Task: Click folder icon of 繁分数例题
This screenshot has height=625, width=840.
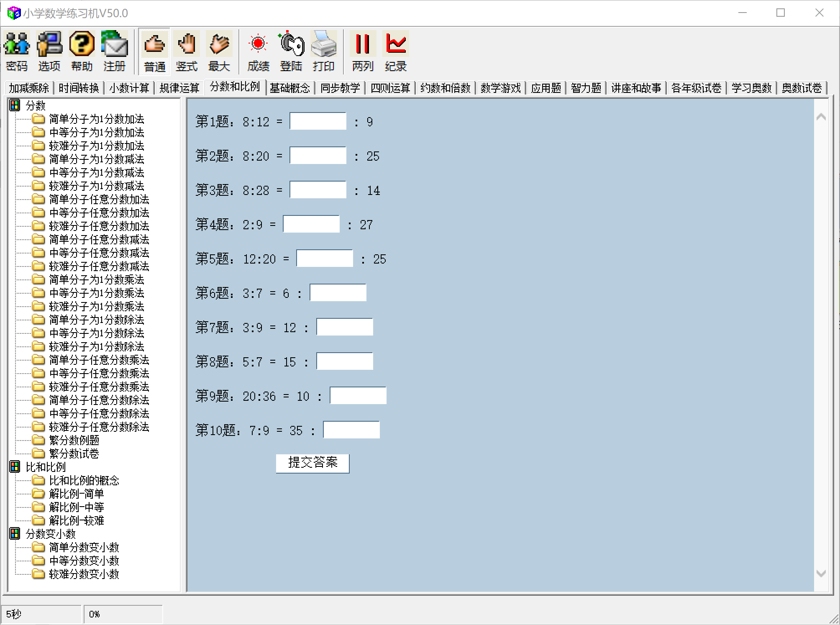Action: 38,440
